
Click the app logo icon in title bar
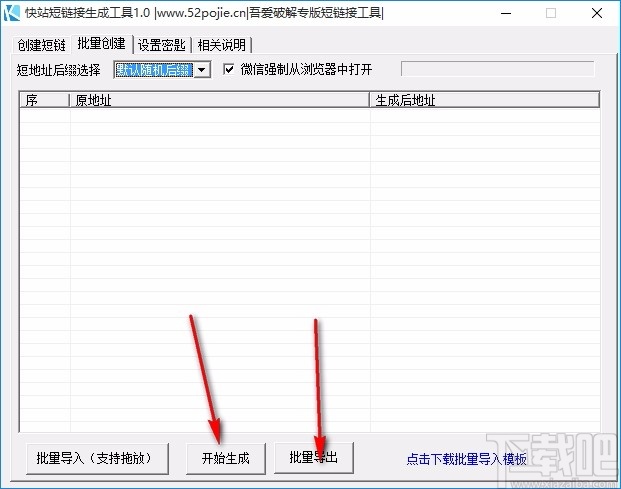[11, 13]
